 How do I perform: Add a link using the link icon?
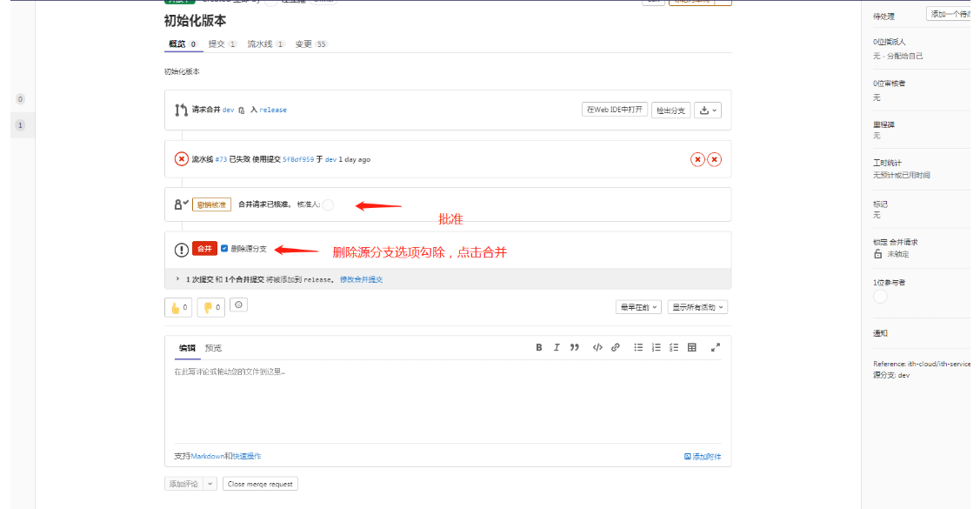[x=615, y=347]
